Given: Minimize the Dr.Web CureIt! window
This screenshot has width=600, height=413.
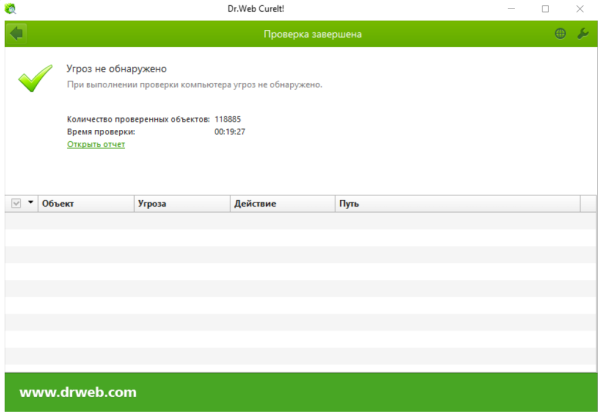Looking at the screenshot, I should pos(511,9).
